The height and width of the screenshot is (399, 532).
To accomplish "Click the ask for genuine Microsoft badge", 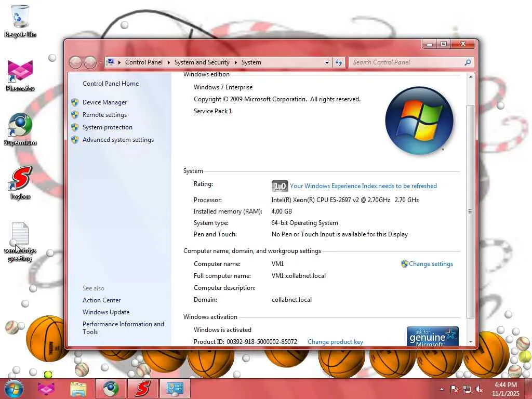I will pyautogui.click(x=433, y=336).
